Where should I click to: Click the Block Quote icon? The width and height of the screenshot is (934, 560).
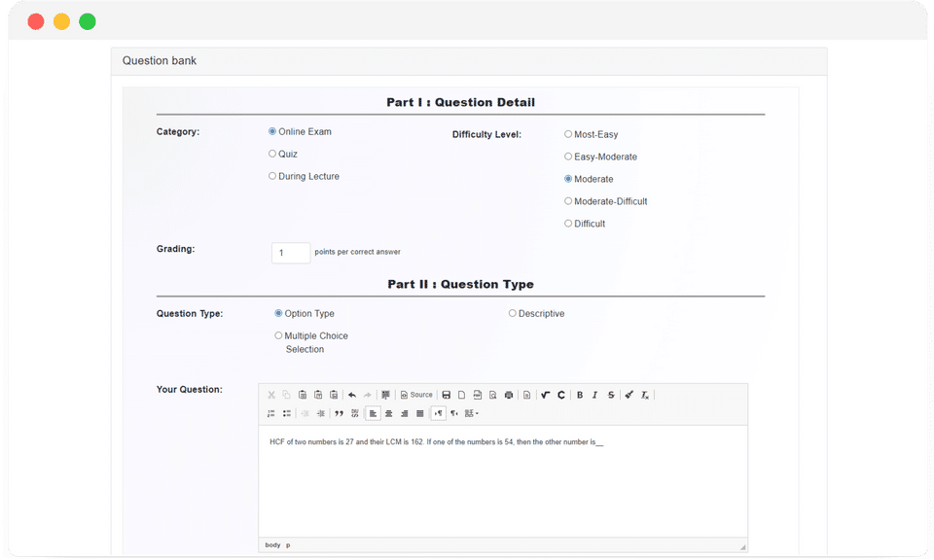pyautogui.click(x=339, y=413)
